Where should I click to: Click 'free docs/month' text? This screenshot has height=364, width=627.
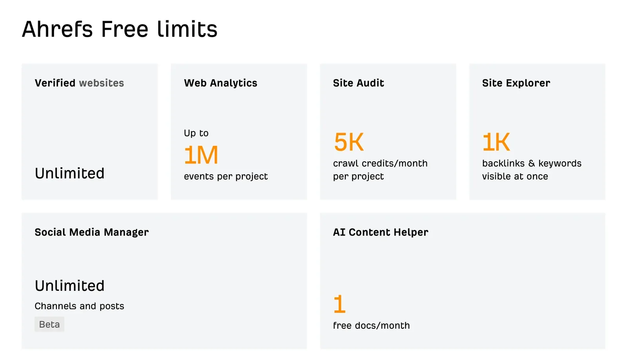tap(371, 326)
